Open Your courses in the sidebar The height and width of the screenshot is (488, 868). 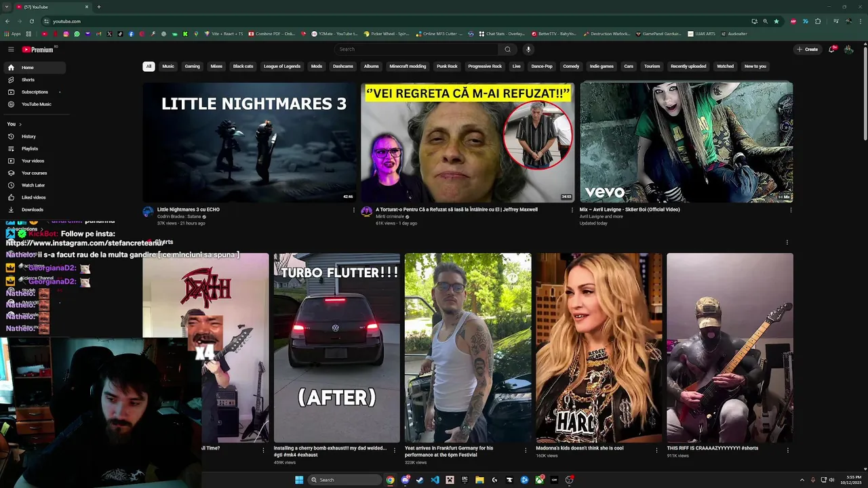click(x=35, y=173)
